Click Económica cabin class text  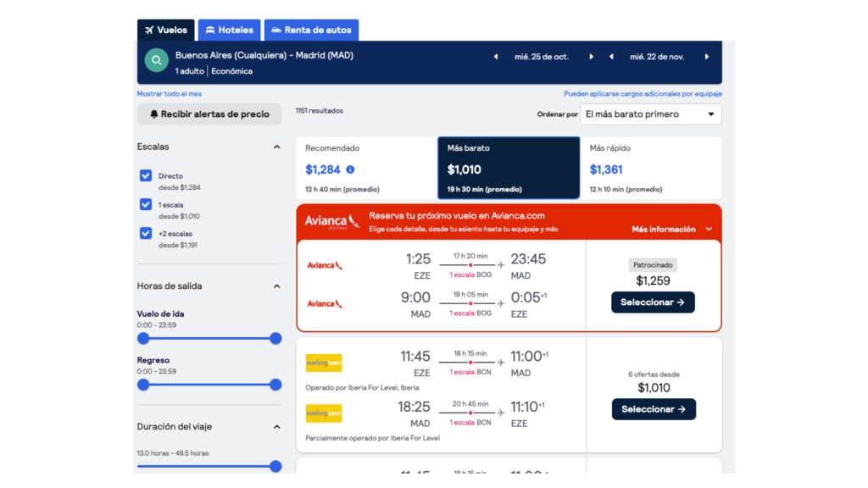pyautogui.click(x=232, y=71)
